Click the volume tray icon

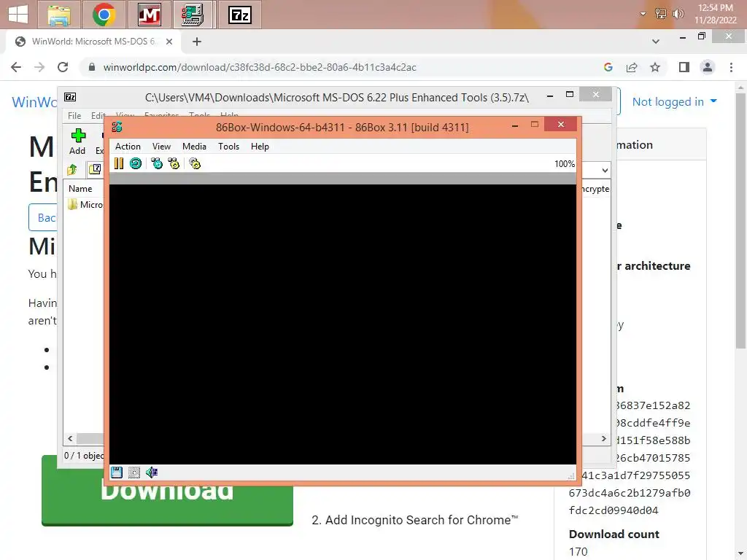point(678,14)
